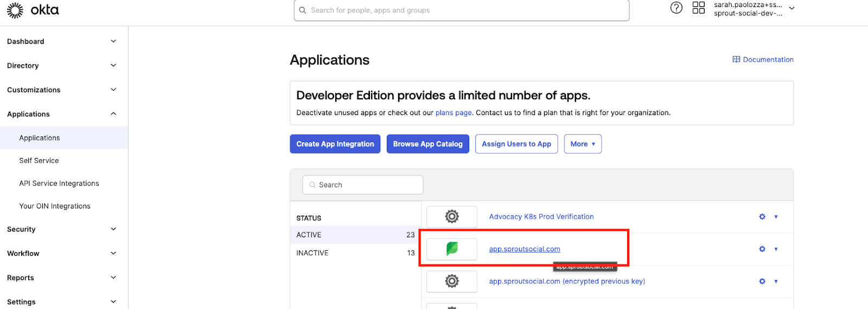Click Create App Integration button

click(x=335, y=144)
